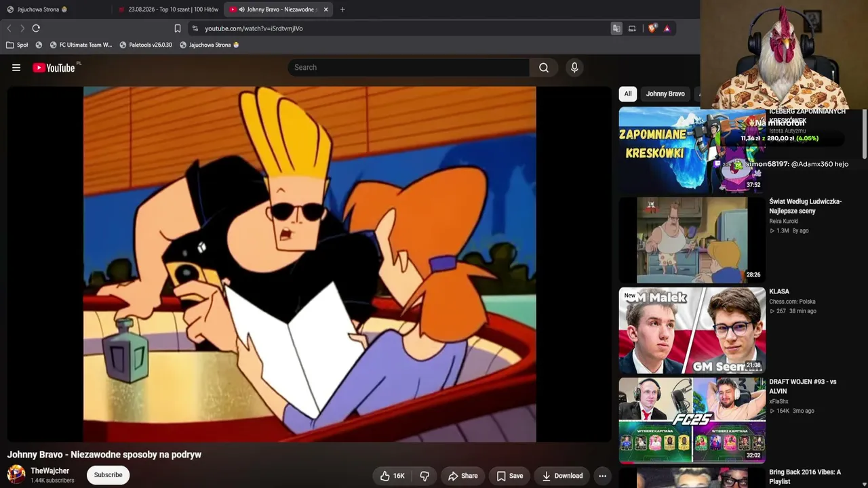The height and width of the screenshot is (488, 868).
Task: Select the All filter chip
Action: coord(628,94)
